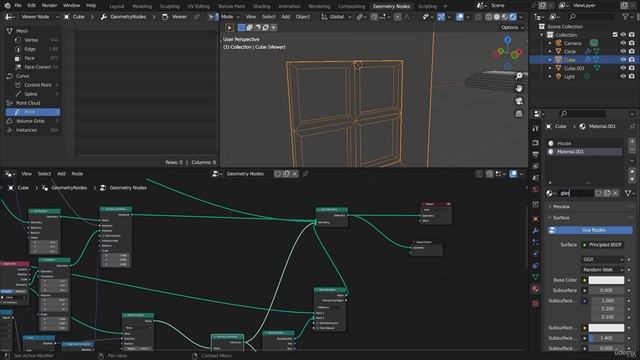Open the Mode dropdown in viewport
This screenshot has width=640, height=360.
point(230,17)
